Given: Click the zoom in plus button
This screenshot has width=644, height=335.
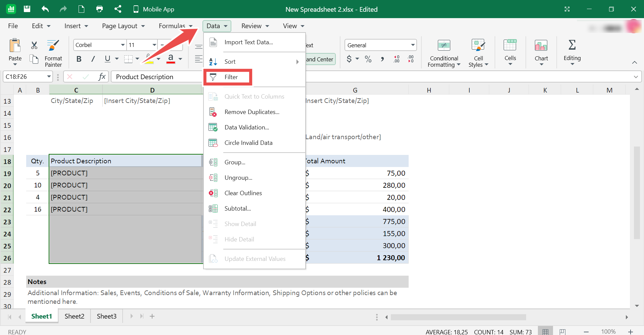Looking at the screenshot, I should (630, 332).
